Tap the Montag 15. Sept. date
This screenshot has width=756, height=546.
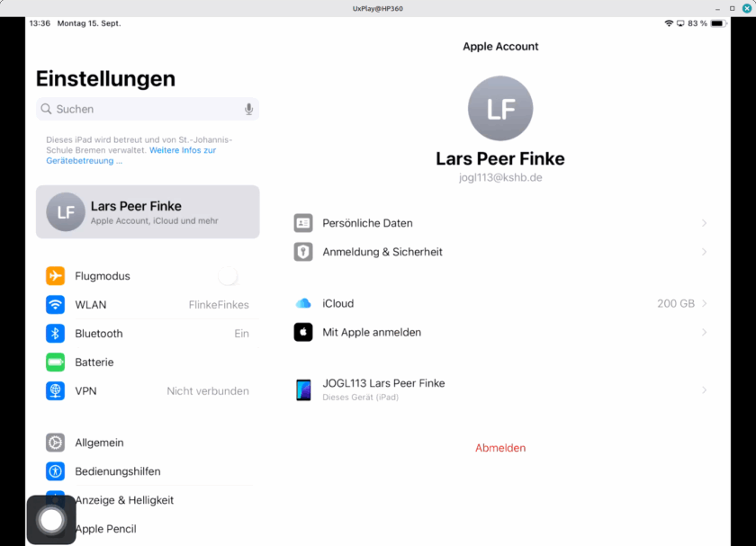tap(89, 23)
